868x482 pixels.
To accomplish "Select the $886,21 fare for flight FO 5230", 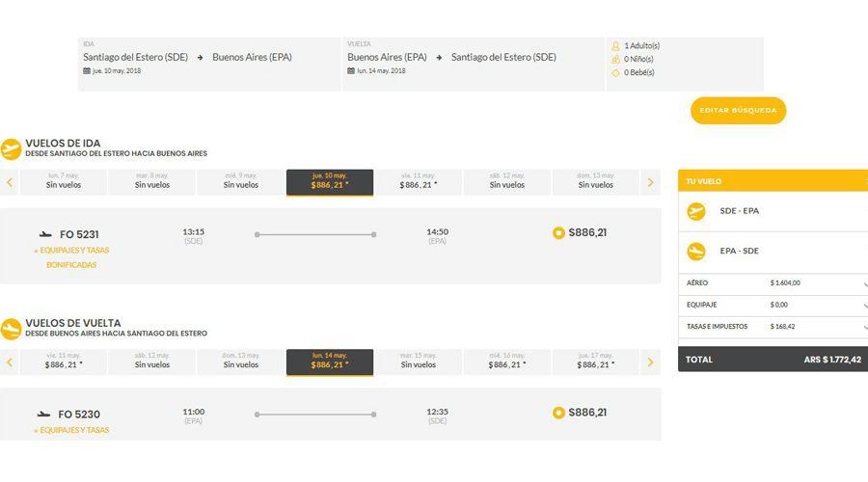I will (558, 413).
